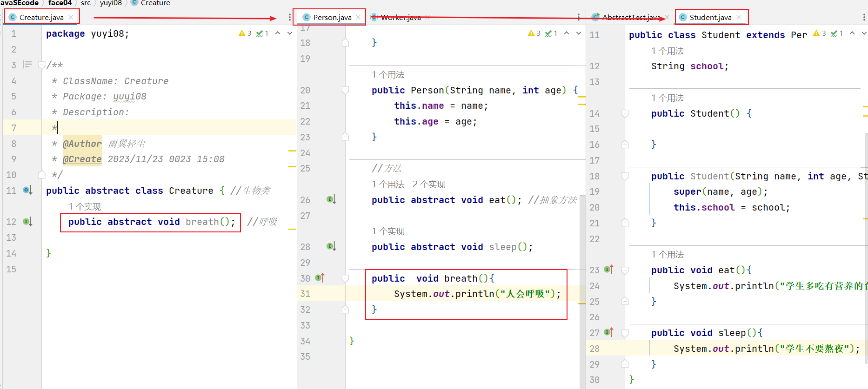Close the Student.java tab

point(739,17)
